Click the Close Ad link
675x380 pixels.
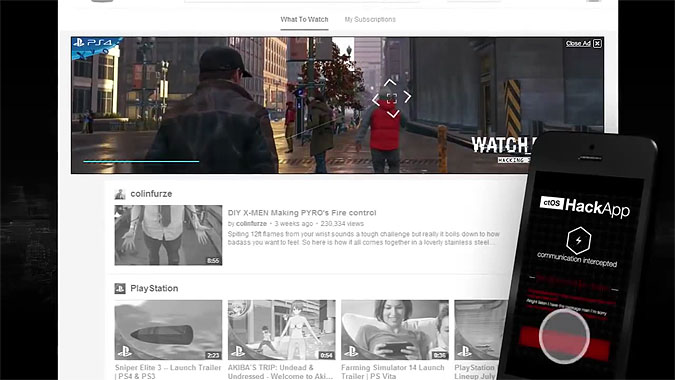(x=578, y=43)
